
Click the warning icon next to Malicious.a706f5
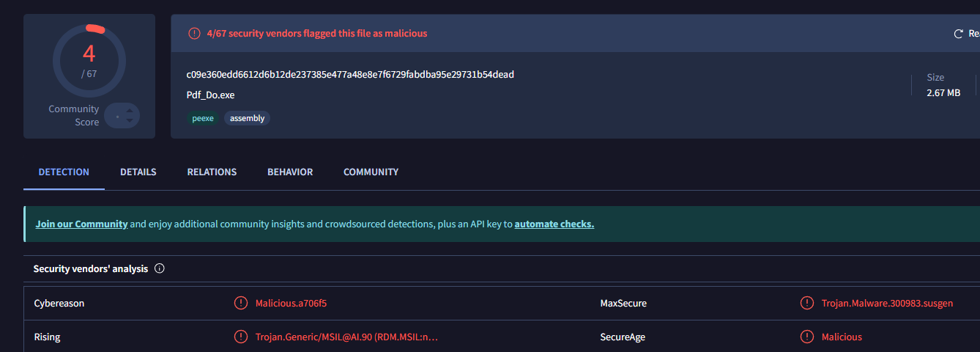click(x=240, y=303)
